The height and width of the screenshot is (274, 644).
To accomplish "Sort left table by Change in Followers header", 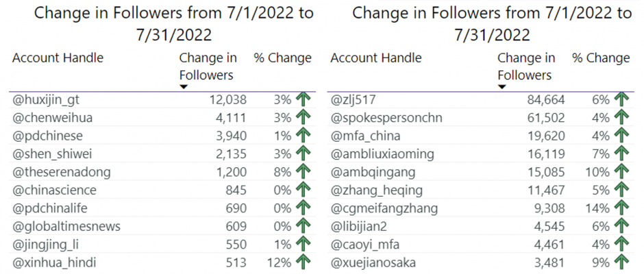I will 208,66.
